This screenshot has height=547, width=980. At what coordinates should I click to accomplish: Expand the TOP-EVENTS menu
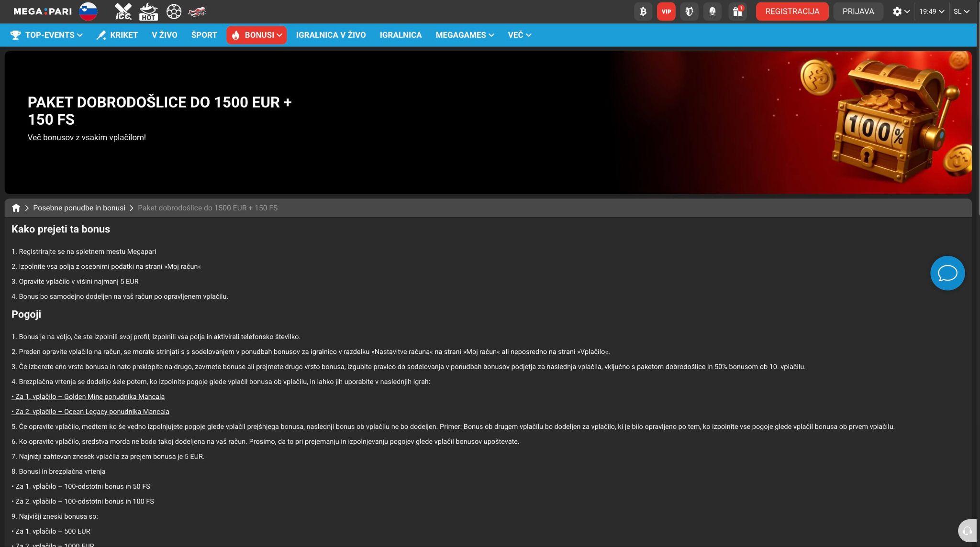tap(46, 35)
